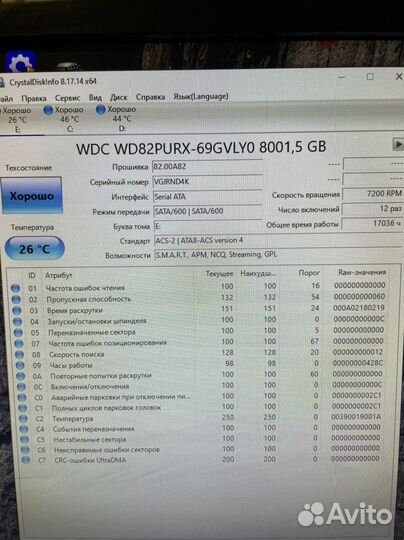Open the Сервис menu
This screenshot has height=540, width=404.
pyautogui.click(x=68, y=98)
